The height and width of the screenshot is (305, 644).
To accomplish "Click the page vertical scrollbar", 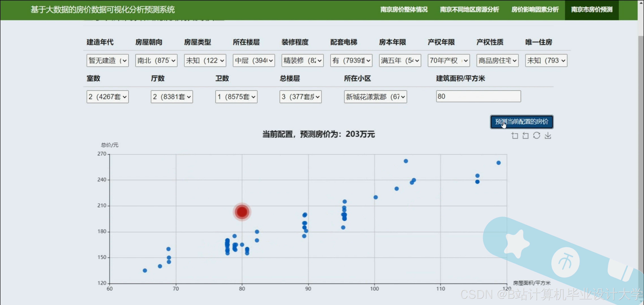I will (x=641, y=152).
